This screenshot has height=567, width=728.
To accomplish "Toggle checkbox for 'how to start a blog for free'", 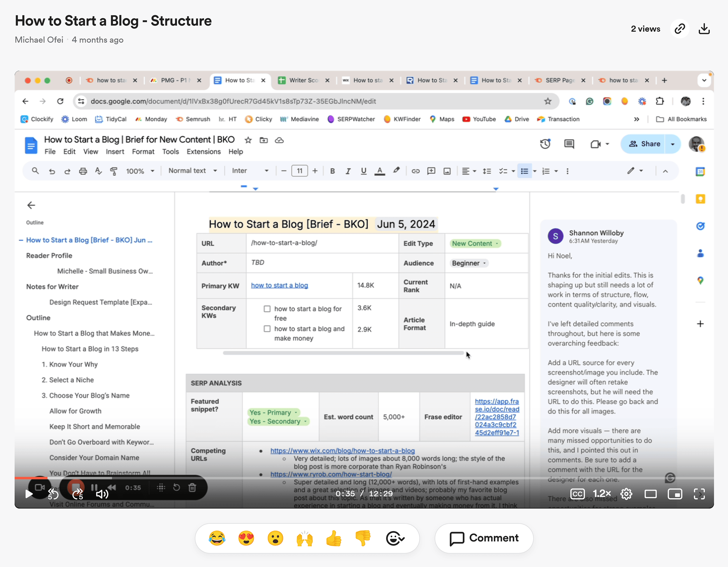I will (x=267, y=309).
